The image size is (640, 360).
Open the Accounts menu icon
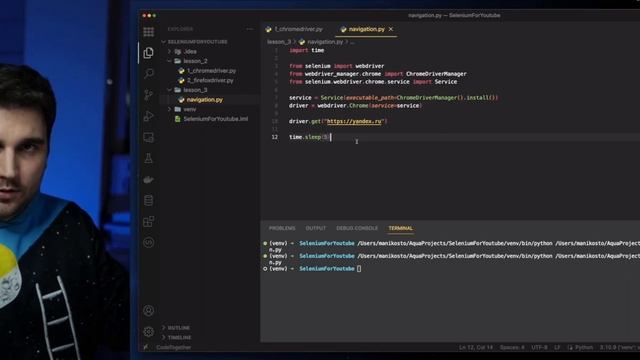(x=149, y=311)
